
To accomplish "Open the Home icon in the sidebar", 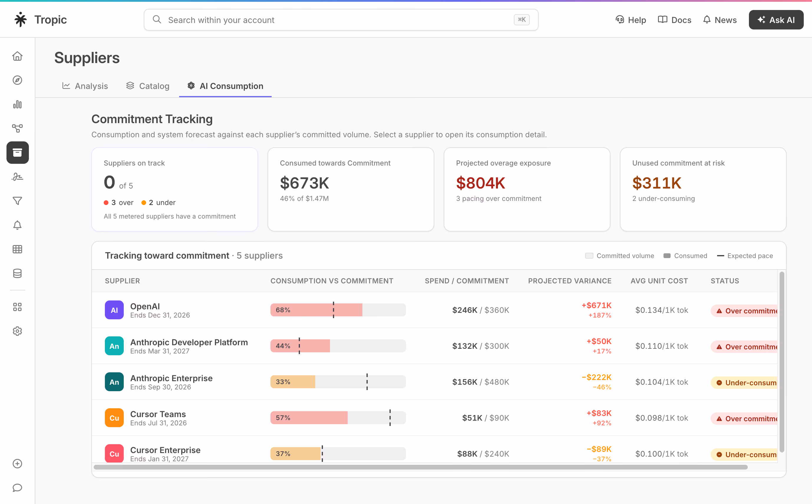I will pyautogui.click(x=17, y=56).
